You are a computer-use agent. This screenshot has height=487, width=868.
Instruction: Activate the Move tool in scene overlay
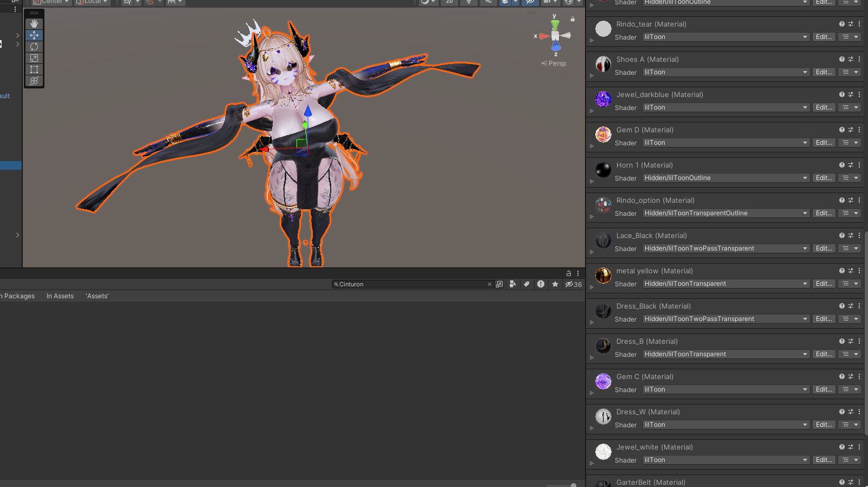click(x=34, y=35)
